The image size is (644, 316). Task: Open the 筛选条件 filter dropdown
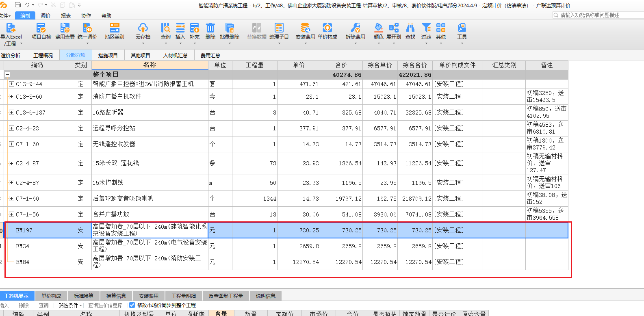coord(70,305)
